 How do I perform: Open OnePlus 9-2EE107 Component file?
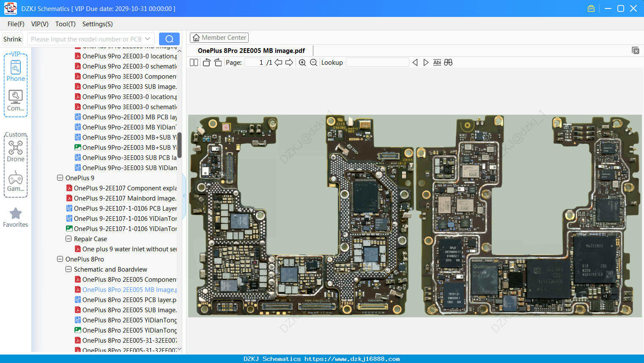(x=121, y=188)
